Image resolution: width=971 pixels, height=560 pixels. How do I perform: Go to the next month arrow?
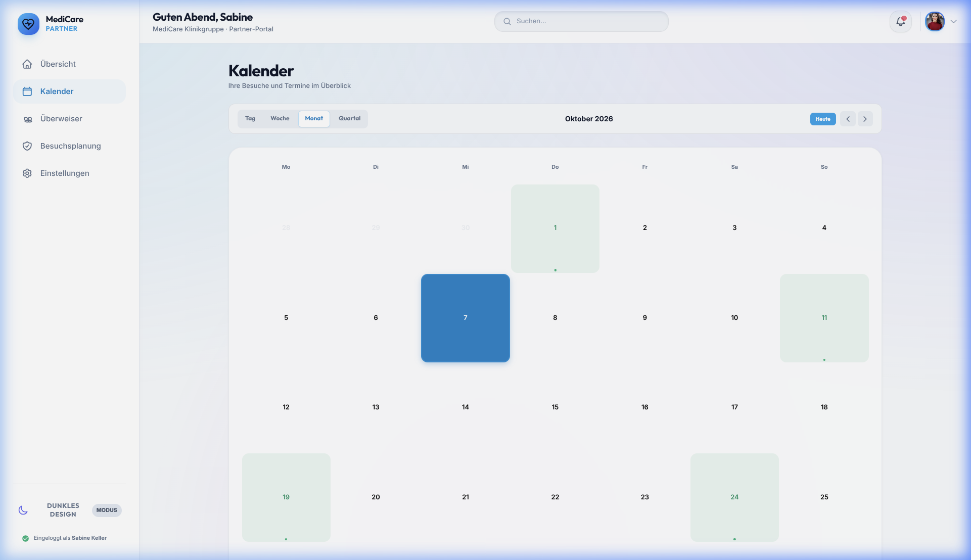(865, 119)
